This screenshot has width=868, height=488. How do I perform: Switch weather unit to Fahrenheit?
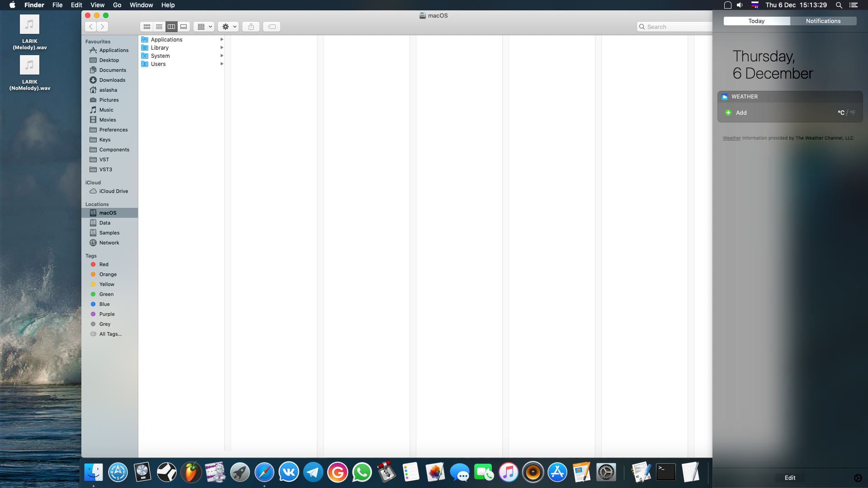click(853, 113)
